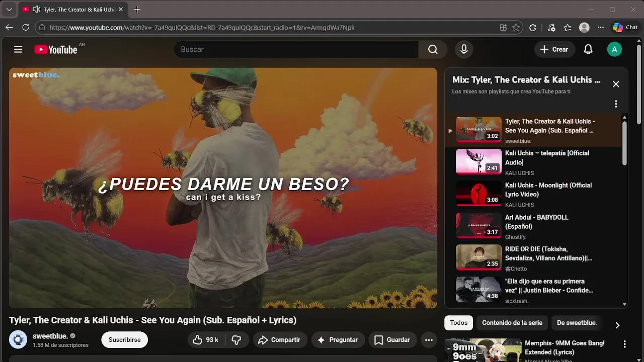The height and width of the screenshot is (362, 644).
Task: Open the account avatar menu
Action: pyautogui.click(x=614, y=49)
